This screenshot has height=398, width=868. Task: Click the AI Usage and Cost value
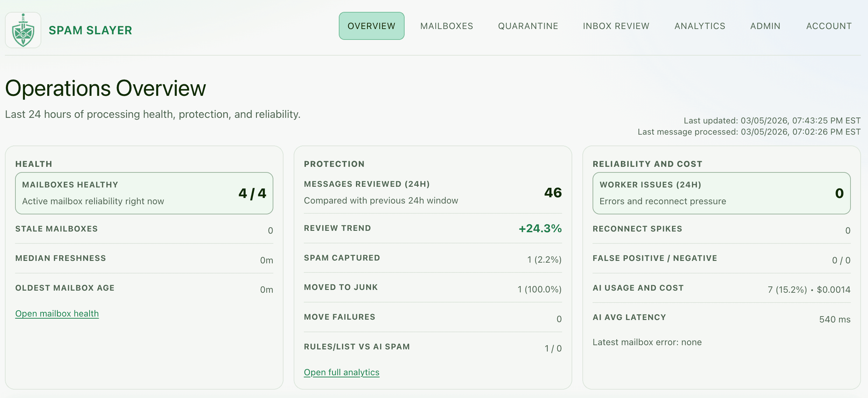click(808, 290)
